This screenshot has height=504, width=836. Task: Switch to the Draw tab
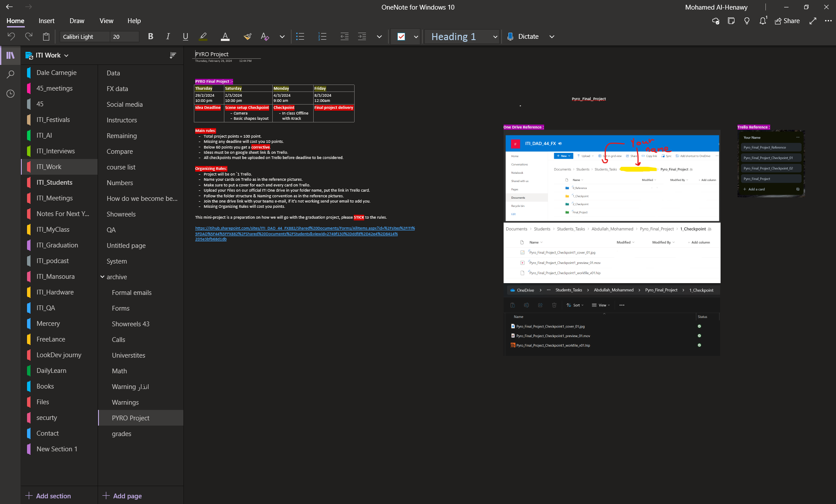77,21
